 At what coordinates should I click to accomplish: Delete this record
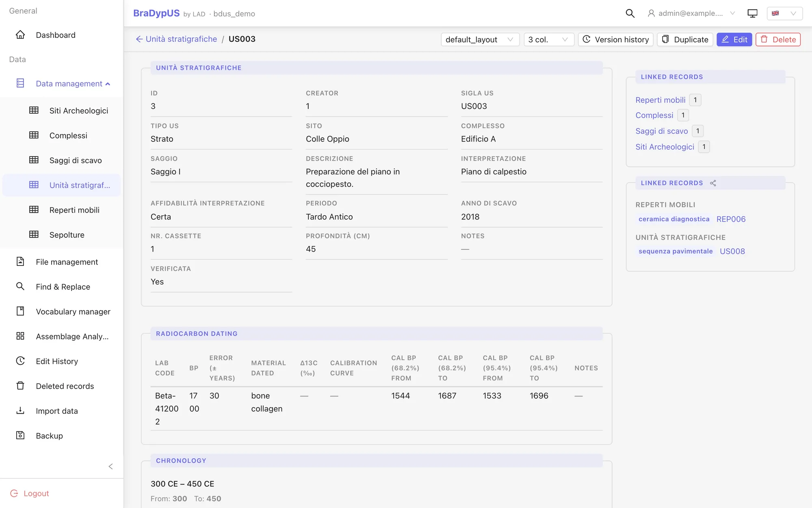coord(778,39)
